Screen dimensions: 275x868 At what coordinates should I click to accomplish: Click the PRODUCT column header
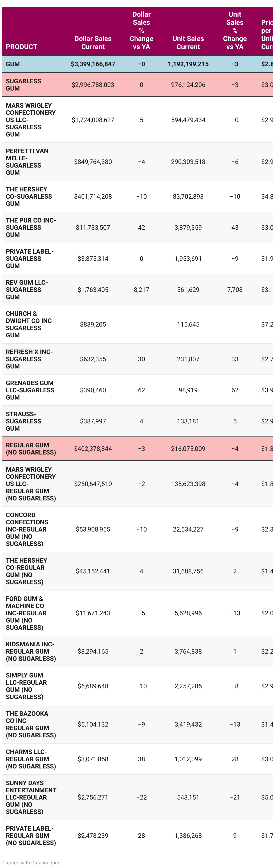[21, 46]
